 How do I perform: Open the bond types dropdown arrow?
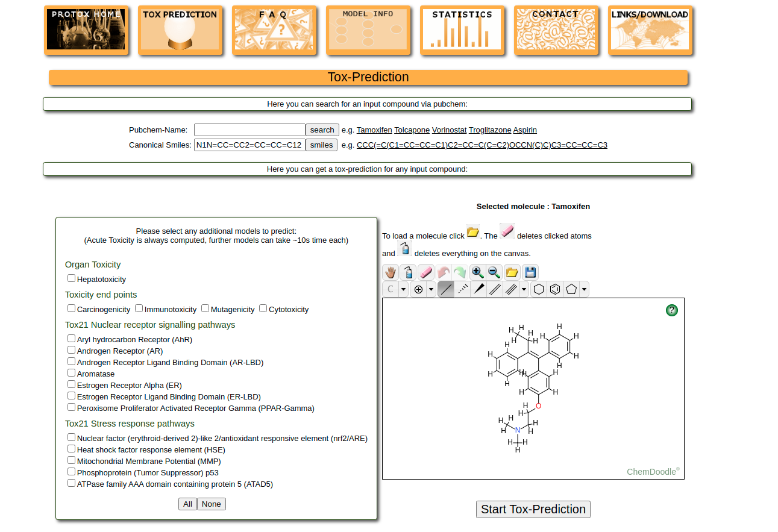click(x=524, y=289)
